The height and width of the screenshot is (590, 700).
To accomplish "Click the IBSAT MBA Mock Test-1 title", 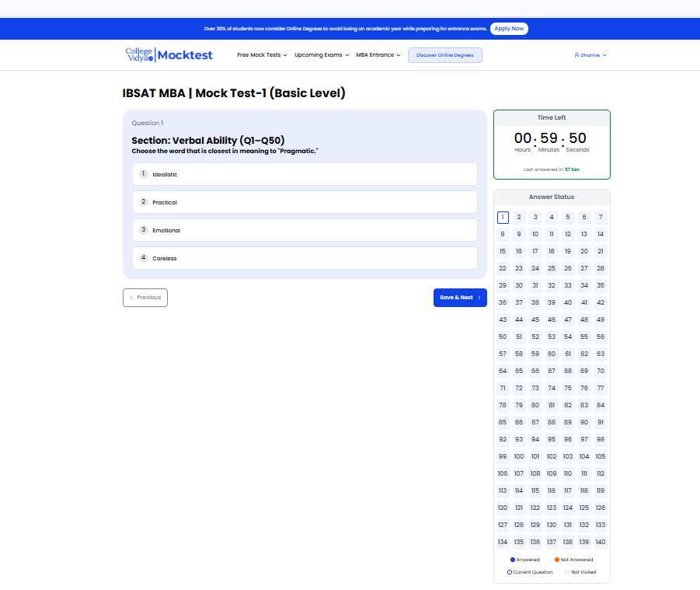I will pos(234,93).
